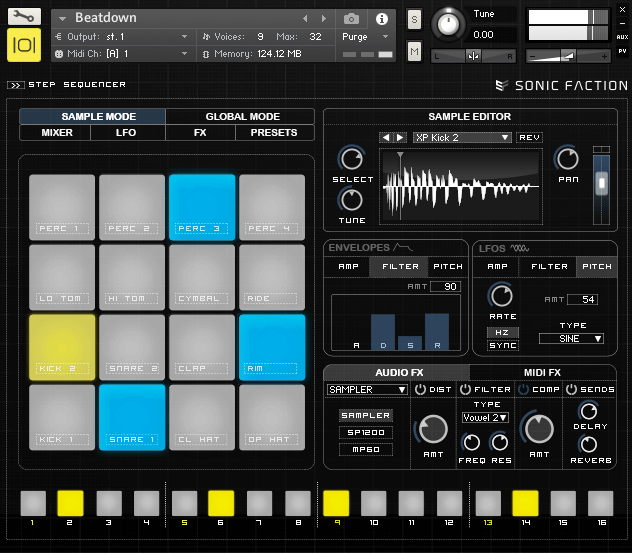Screen dimensions: 632x553
Task: Open the instrument info icon
Action: (381, 19)
